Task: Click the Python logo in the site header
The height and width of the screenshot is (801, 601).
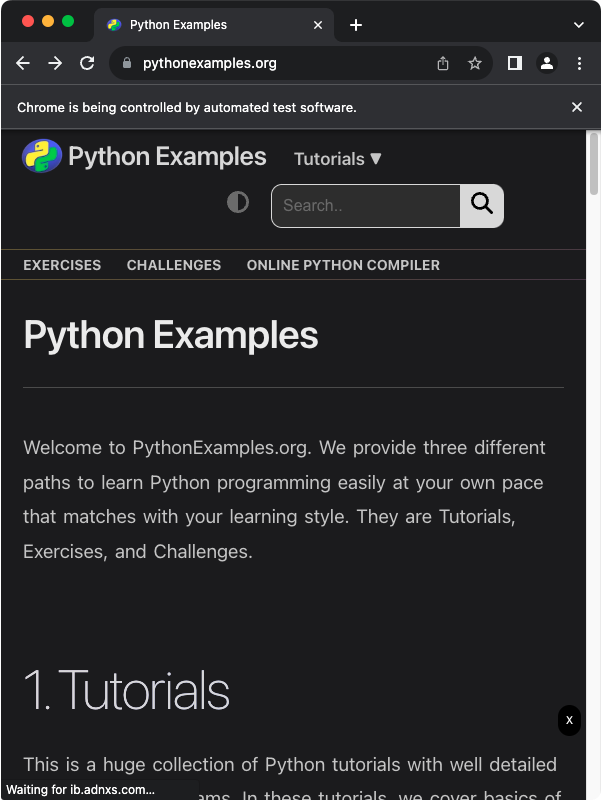Action: click(42, 156)
